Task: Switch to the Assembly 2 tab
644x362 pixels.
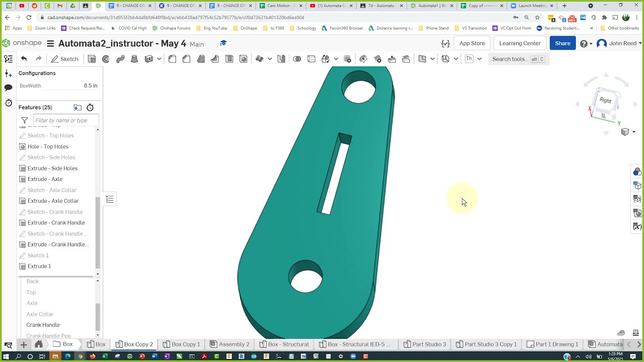Action: [x=229, y=344]
